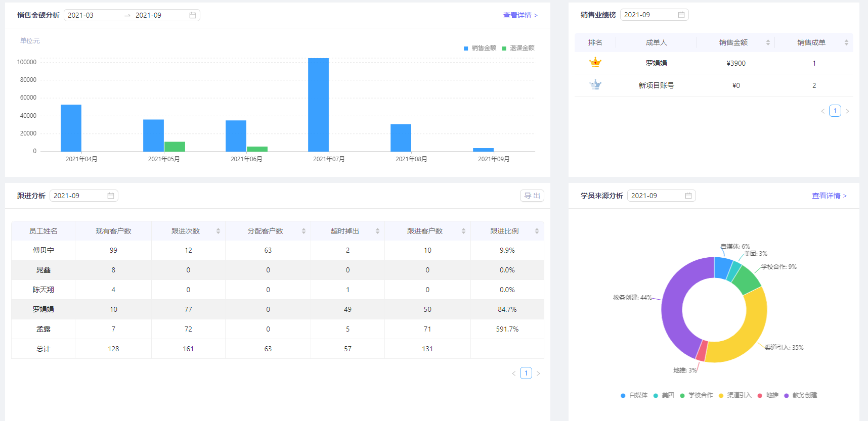The height and width of the screenshot is (421, 868).
Task: Go to next page in 跟进分析 pagination
Action: tap(538, 373)
